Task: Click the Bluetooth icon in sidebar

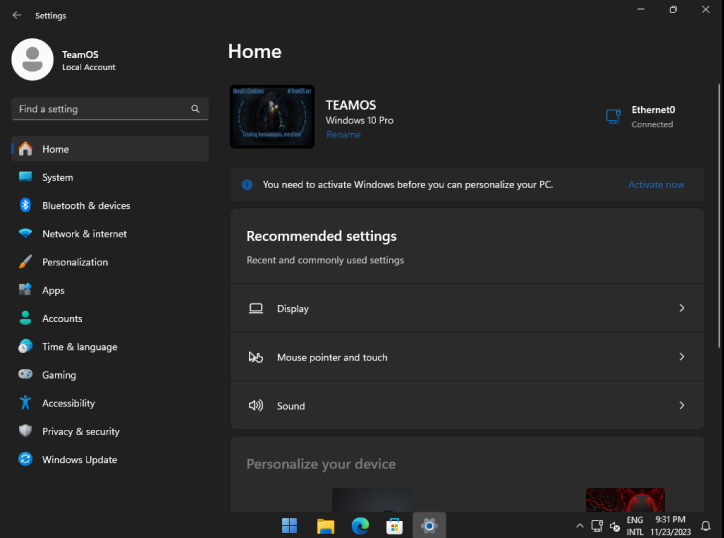Action: click(25, 205)
